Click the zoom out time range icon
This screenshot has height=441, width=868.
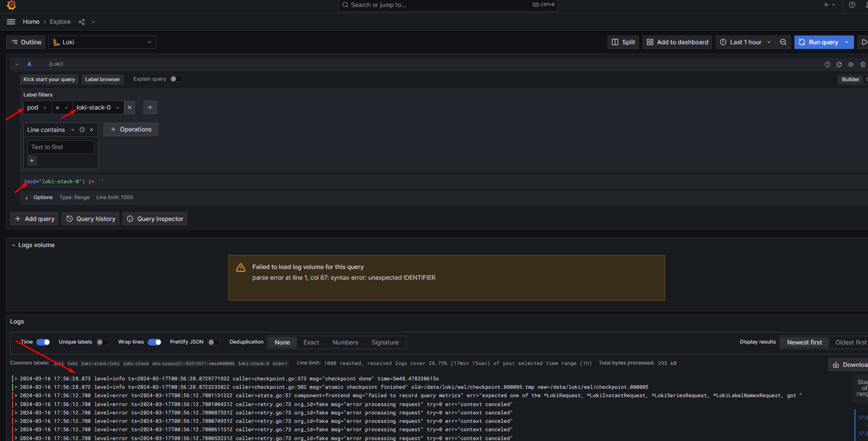click(783, 42)
